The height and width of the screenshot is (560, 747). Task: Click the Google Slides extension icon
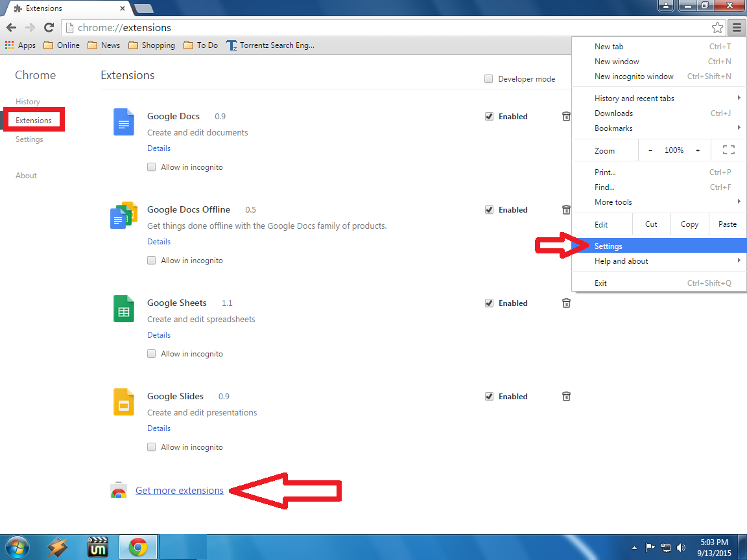click(123, 402)
